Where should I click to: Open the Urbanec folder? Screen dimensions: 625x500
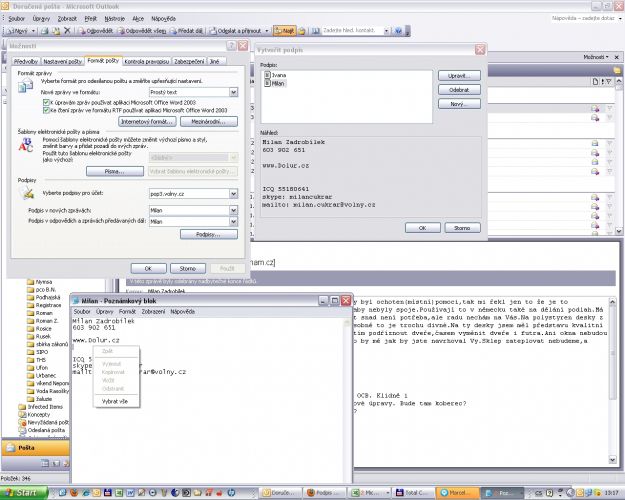click(41, 376)
